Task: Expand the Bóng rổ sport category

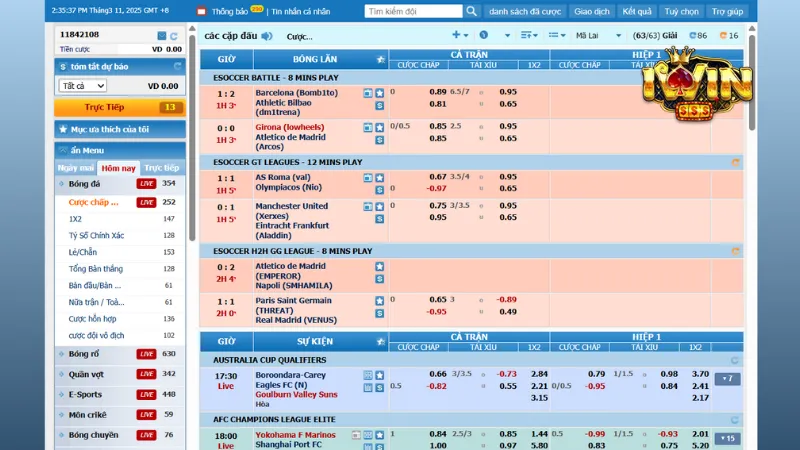Action: point(120,354)
